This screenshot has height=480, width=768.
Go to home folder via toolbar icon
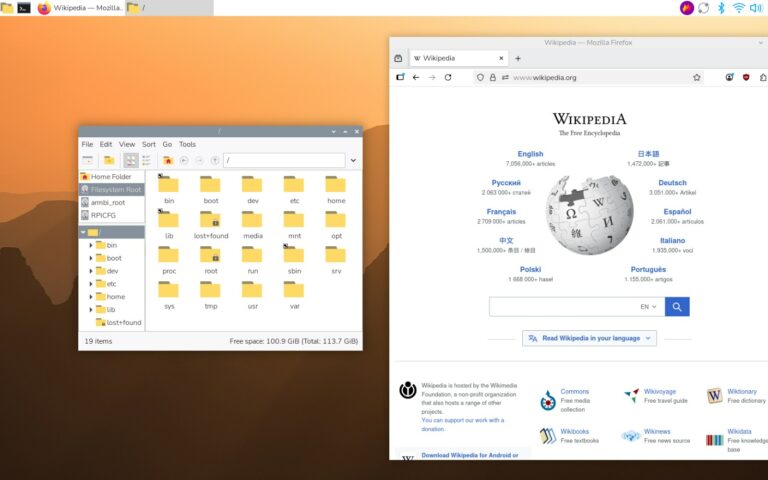coord(168,160)
